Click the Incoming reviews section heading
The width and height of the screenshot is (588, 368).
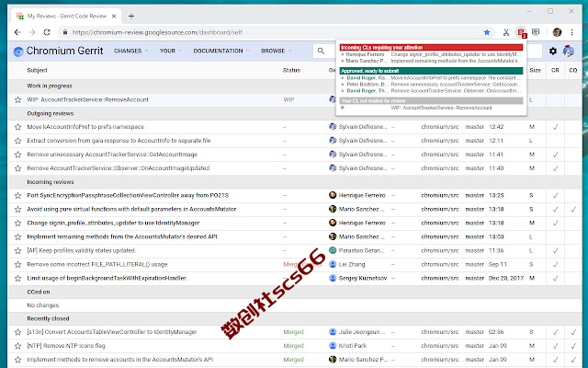click(51, 182)
